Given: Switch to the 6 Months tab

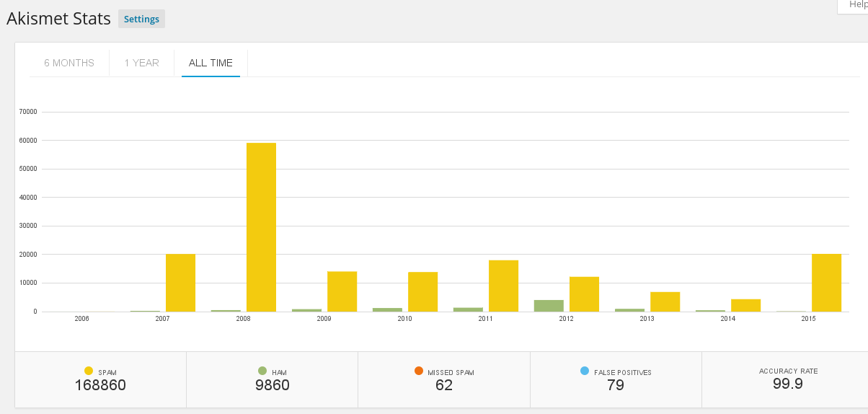Looking at the screenshot, I should [69, 63].
